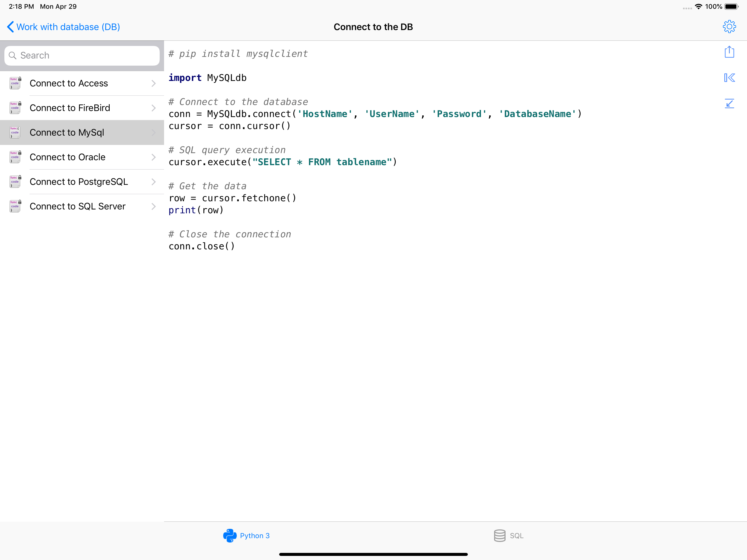747x560 pixels.
Task: Select Connect to SQL Server item
Action: pyautogui.click(x=78, y=206)
